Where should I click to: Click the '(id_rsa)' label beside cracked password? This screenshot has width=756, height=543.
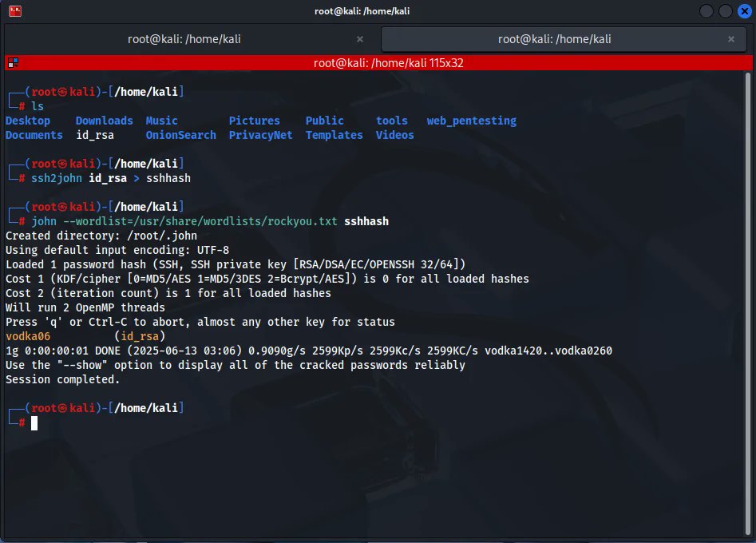(x=140, y=336)
